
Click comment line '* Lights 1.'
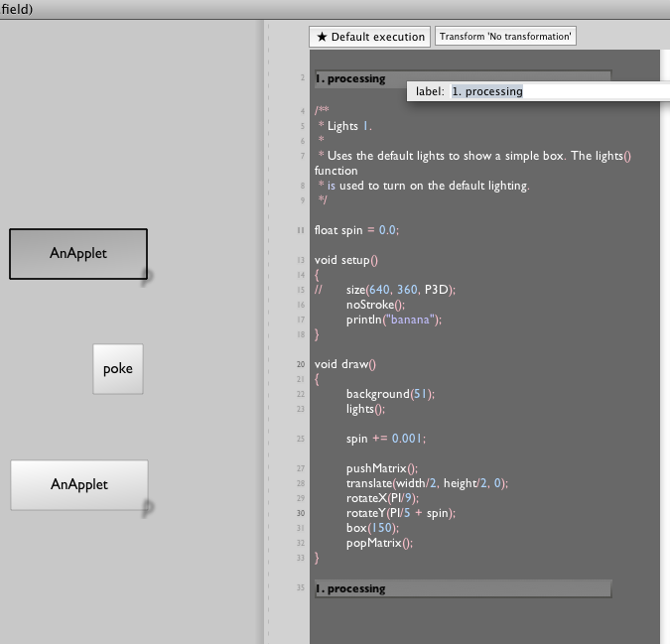click(345, 126)
